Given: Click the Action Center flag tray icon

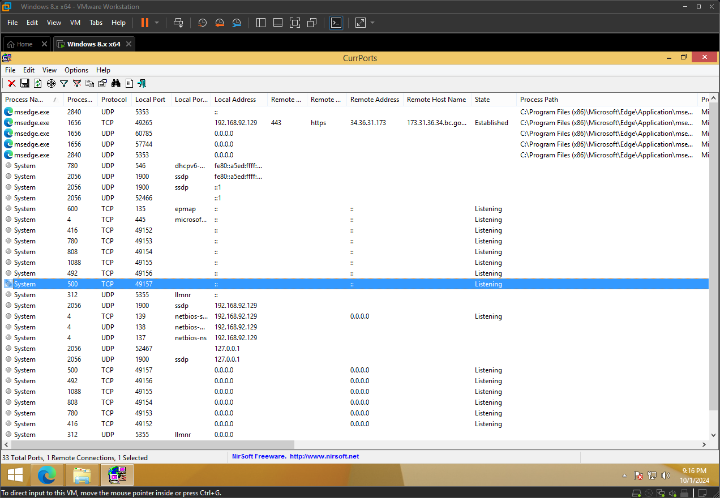Looking at the screenshot, I should [x=638, y=476].
